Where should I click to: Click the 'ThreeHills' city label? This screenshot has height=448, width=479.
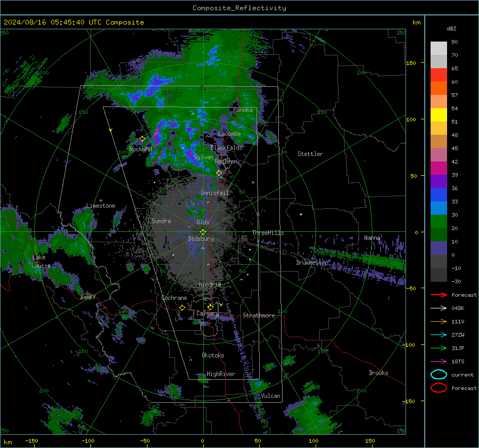coord(268,233)
